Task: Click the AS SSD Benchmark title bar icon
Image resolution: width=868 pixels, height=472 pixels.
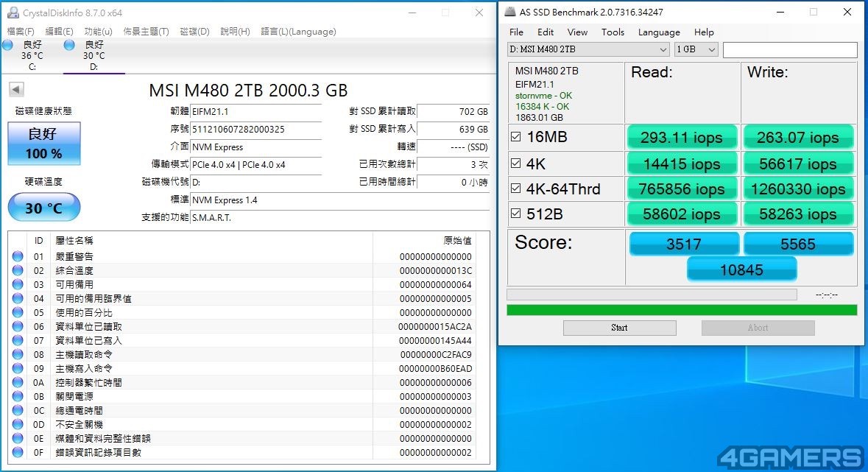Action: (x=510, y=12)
